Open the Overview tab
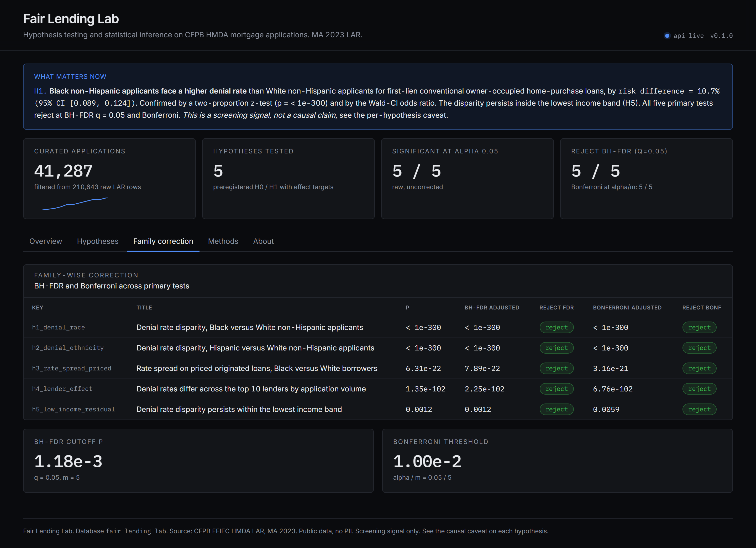756x548 pixels. (46, 241)
